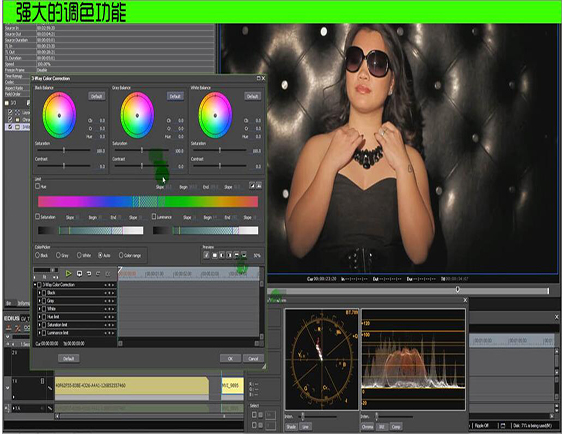Screen dimensions: 563x434
Task: Select the highlighted third effect in Information list
Action: (17, 127)
